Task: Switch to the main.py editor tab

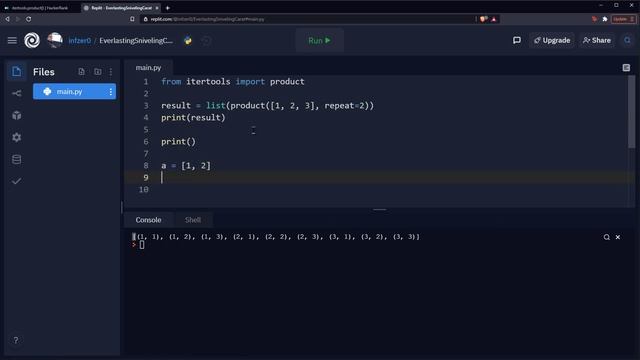Action: 148,68
